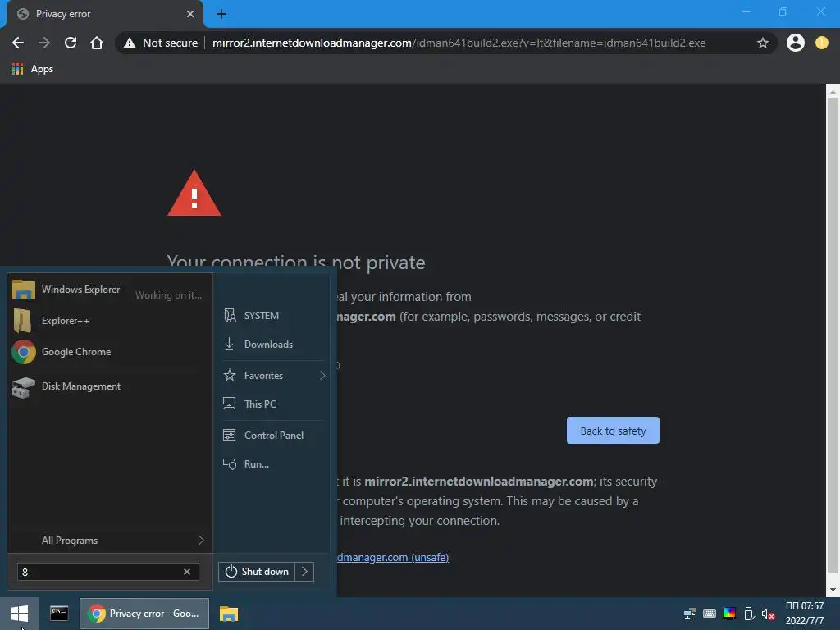
Task: Clear the start menu search with X
Action: tap(187, 572)
